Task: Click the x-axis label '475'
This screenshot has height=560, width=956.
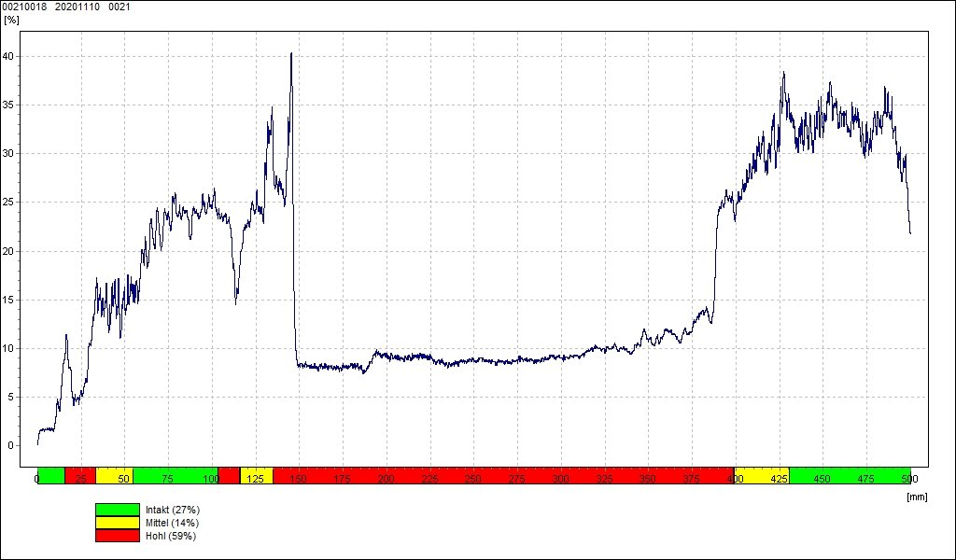Action: (866, 479)
